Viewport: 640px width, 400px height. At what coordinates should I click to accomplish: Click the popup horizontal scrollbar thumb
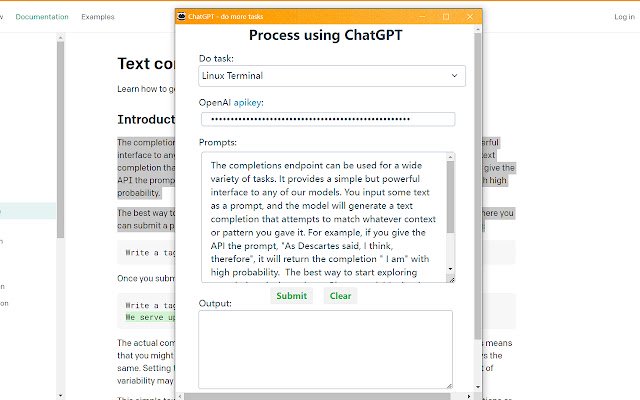point(317,396)
